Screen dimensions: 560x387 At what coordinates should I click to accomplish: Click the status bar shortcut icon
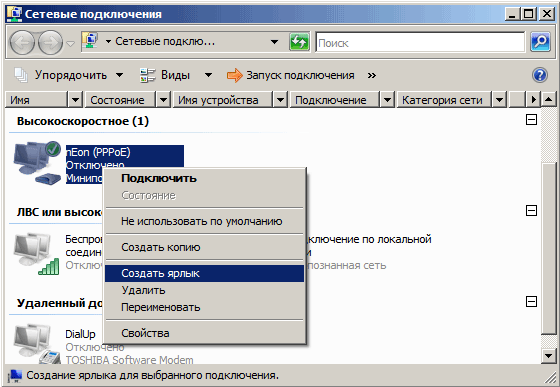(x=15, y=376)
